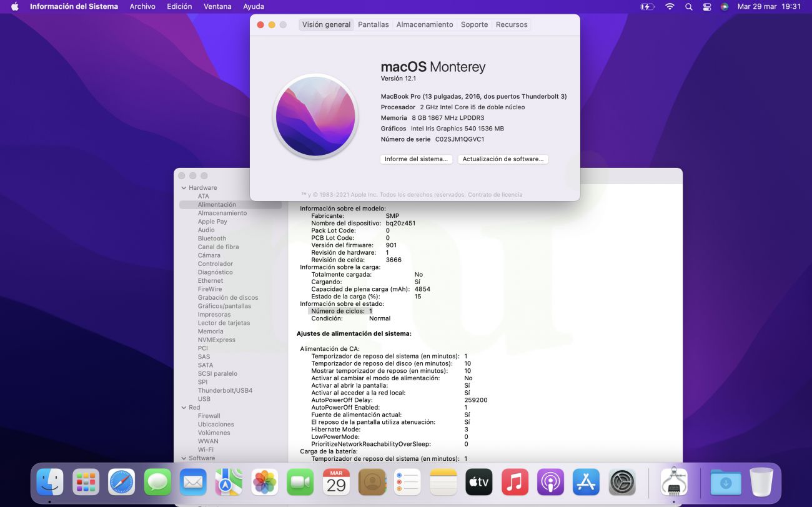The height and width of the screenshot is (507, 812).
Task: Switch to the Recursos tab
Action: (512, 24)
